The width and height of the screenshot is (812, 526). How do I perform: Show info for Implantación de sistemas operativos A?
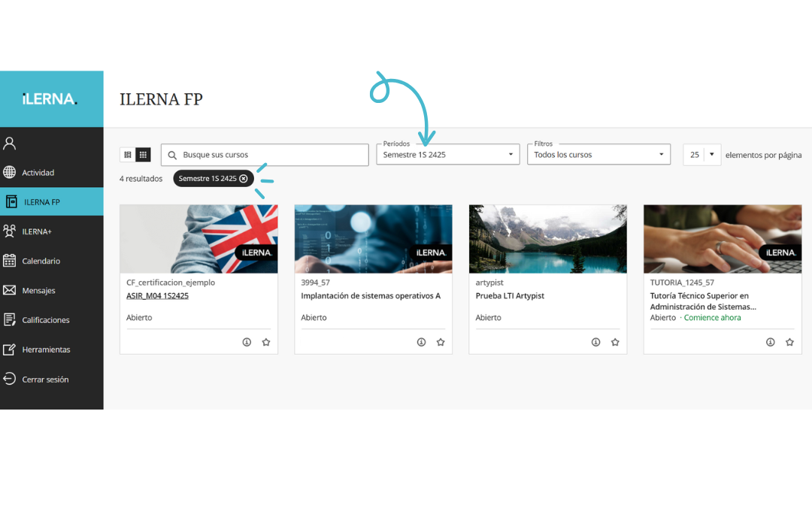[422, 342]
